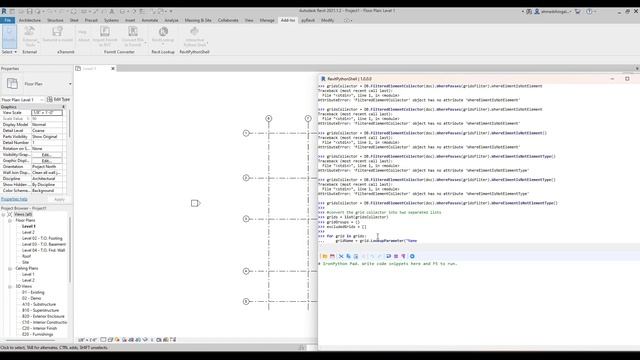Image resolution: width=640 pixels, height=360 pixels.
Task: Open the Autodesk App Store cart icon
Action: [578, 11]
